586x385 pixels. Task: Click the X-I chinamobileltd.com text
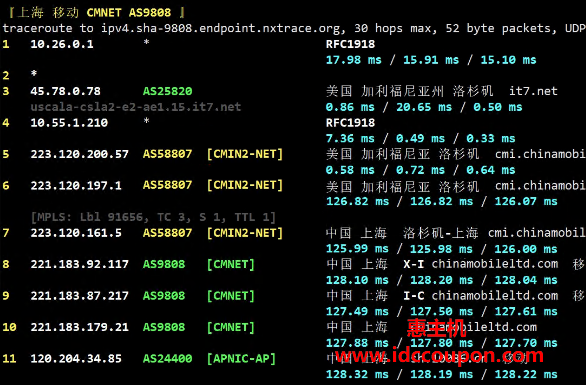(x=481, y=264)
